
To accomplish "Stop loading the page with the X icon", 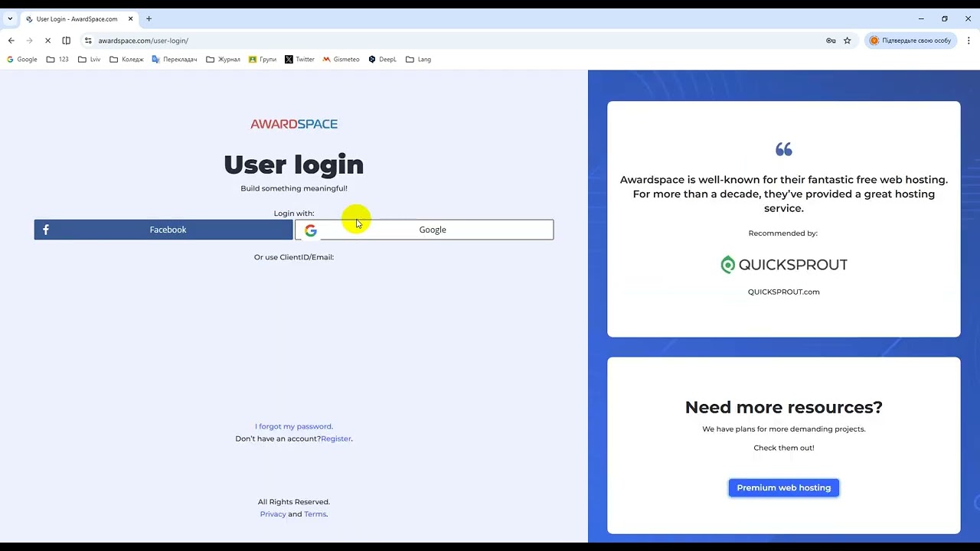I will point(47,41).
